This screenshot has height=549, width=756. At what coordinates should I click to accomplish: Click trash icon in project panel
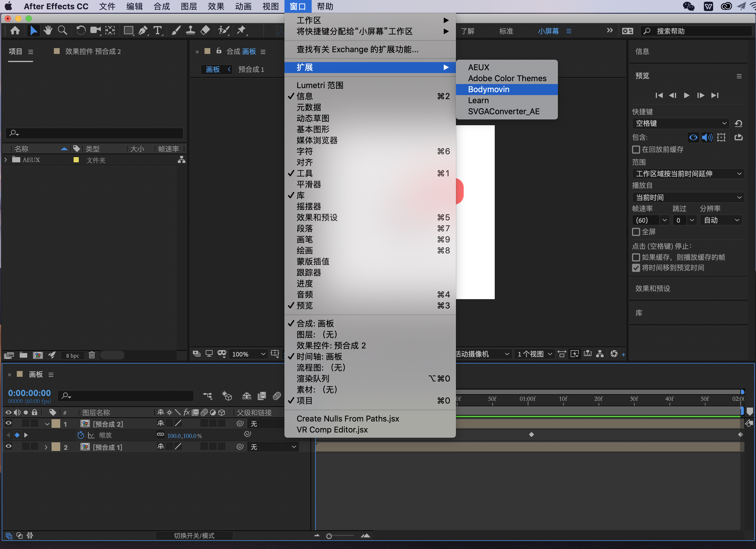[x=92, y=355]
